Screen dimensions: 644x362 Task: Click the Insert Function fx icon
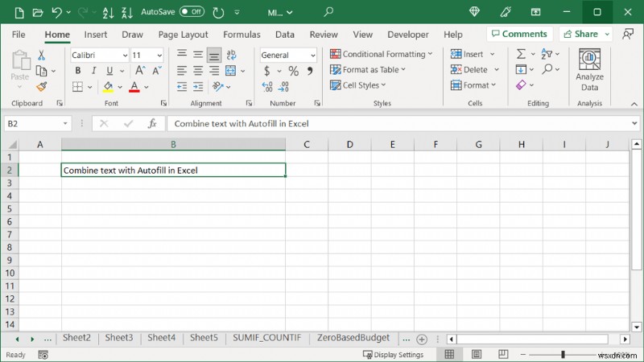(x=152, y=124)
